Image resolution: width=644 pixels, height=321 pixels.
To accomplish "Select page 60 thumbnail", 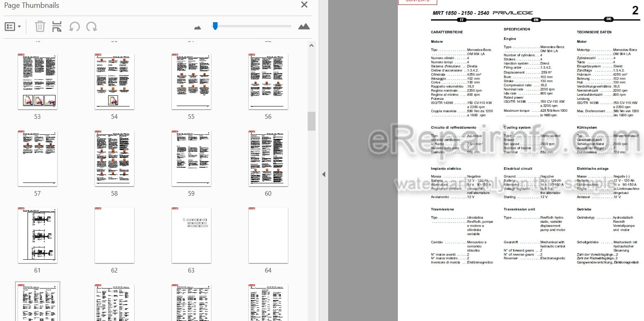I will pyautogui.click(x=268, y=158).
